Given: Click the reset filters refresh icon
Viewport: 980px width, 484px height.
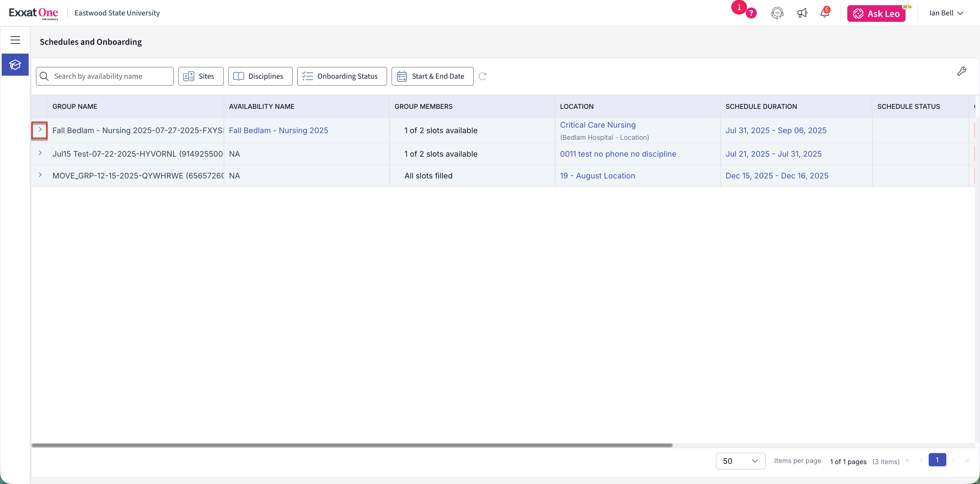Looking at the screenshot, I should tap(482, 76).
